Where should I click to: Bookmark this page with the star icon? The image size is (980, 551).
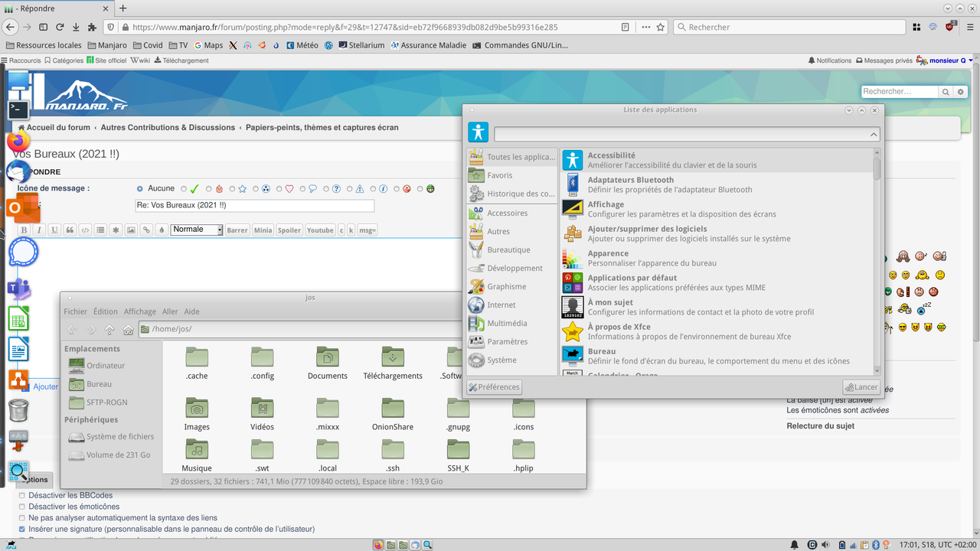coord(661,27)
